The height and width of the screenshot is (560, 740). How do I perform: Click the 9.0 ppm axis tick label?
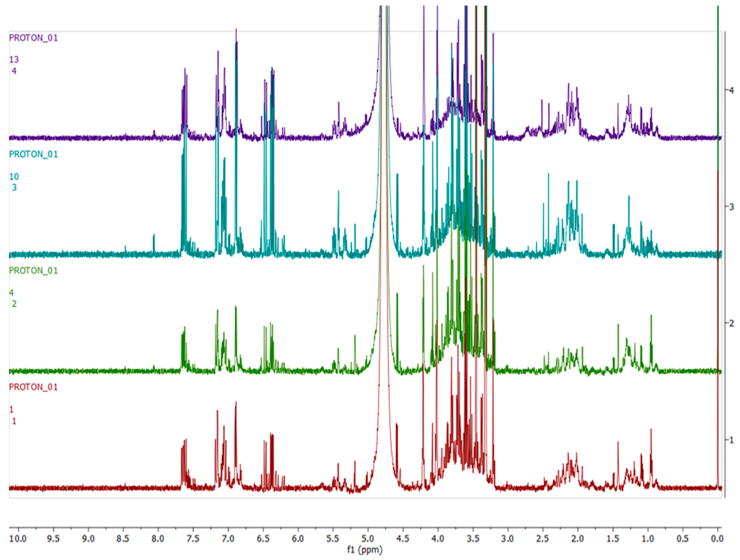point(88,539)
